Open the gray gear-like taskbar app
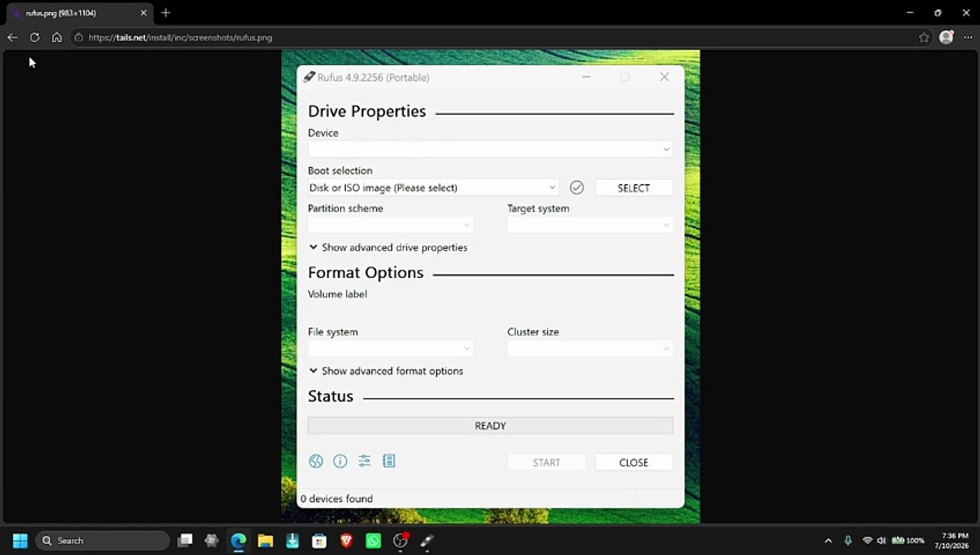 click(211, 540)
